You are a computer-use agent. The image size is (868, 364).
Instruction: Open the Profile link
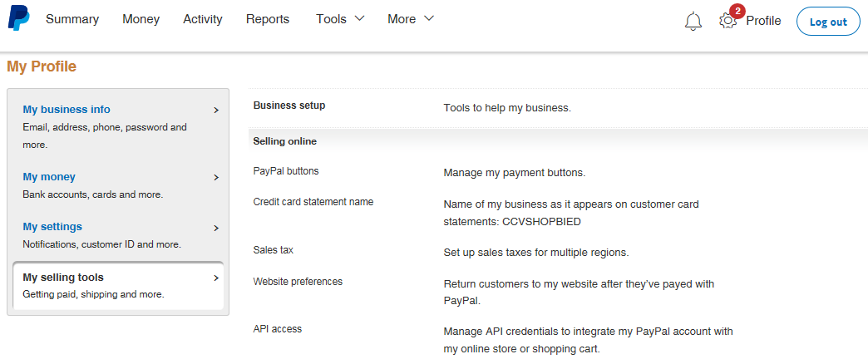coord(763,21)
